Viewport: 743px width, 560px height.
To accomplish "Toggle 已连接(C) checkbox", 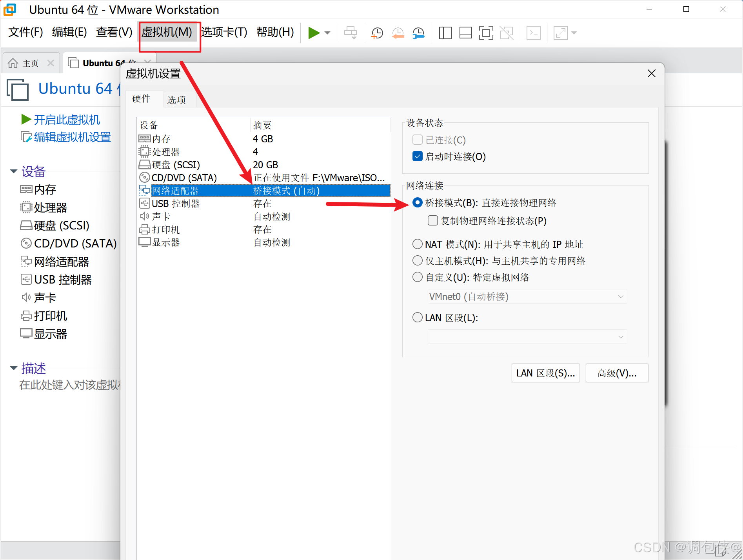I will pos(418,140).
